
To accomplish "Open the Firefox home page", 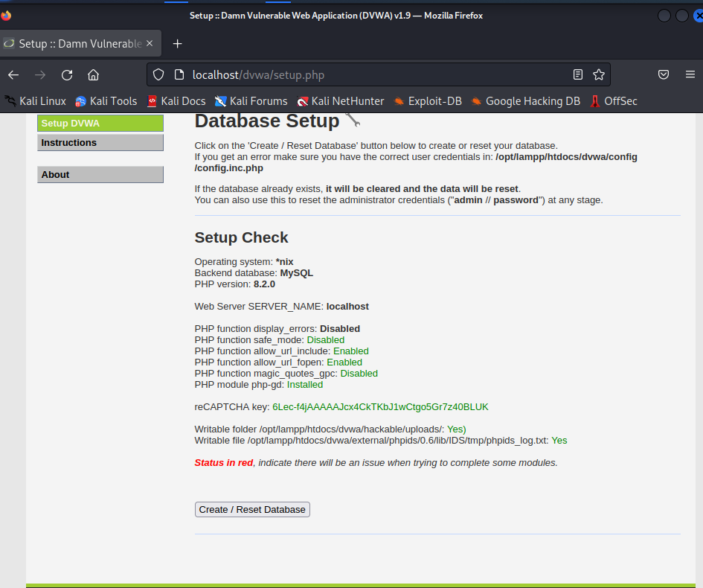I will (93, 75).
